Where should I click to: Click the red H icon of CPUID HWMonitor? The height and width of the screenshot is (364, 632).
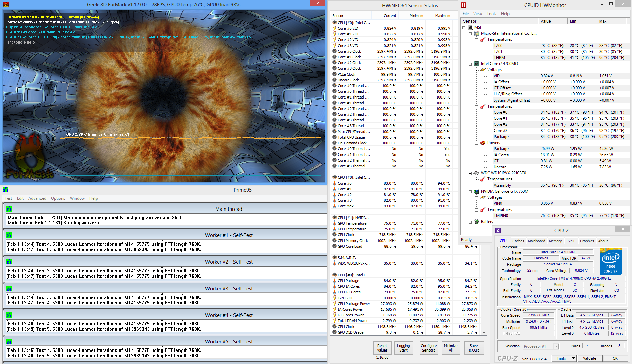tap(464, 5)
